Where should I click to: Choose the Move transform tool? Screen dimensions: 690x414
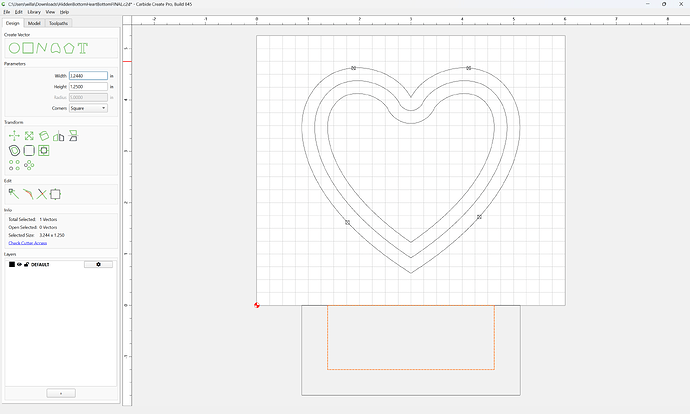click(14, 136)
